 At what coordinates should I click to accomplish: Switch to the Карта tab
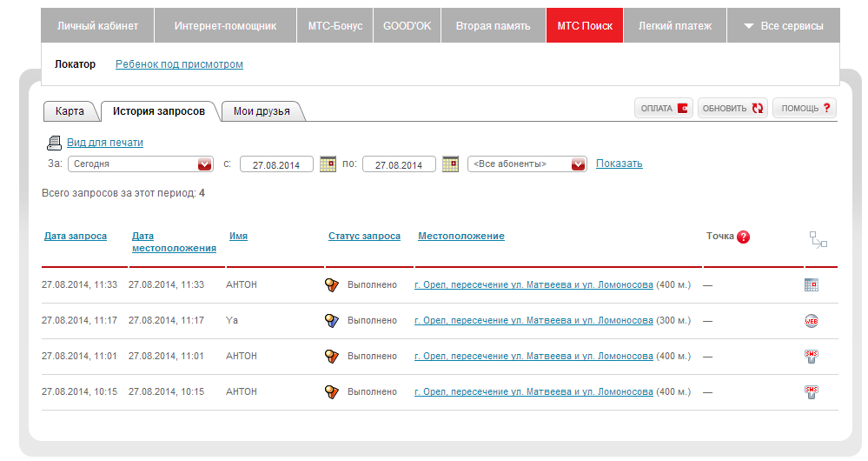70,111
